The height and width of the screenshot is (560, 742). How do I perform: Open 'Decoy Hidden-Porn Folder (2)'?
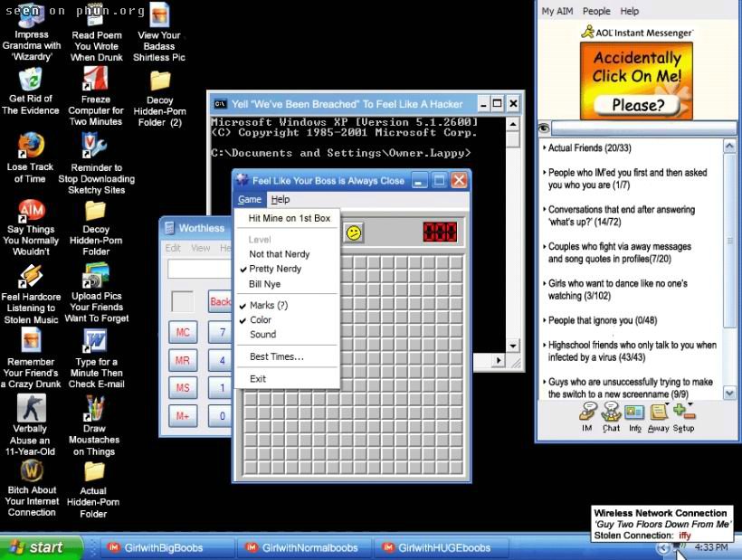click(x=160, y=99)
